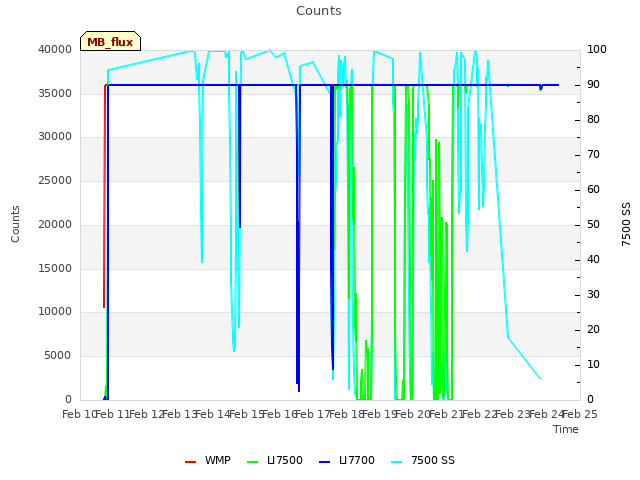This screenshot has width=640, height=480.
Task: Click the Time axis label
Action: click(x=566, y=429)
